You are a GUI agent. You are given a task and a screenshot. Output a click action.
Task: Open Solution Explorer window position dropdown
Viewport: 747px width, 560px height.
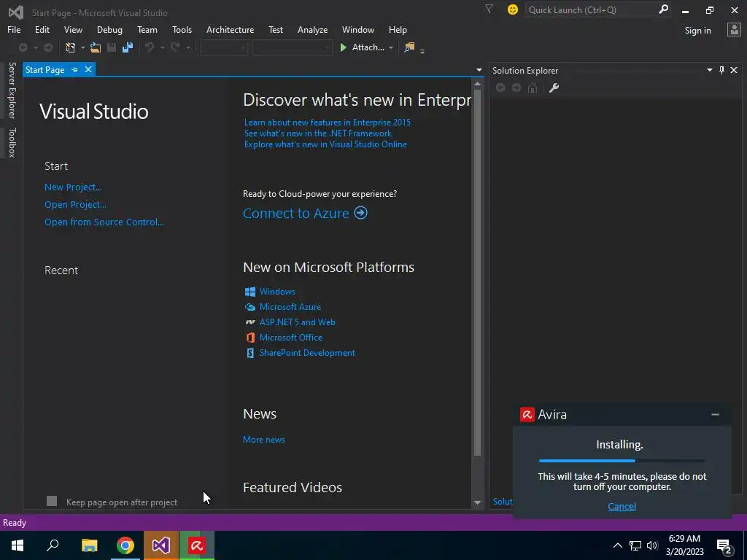709,70
